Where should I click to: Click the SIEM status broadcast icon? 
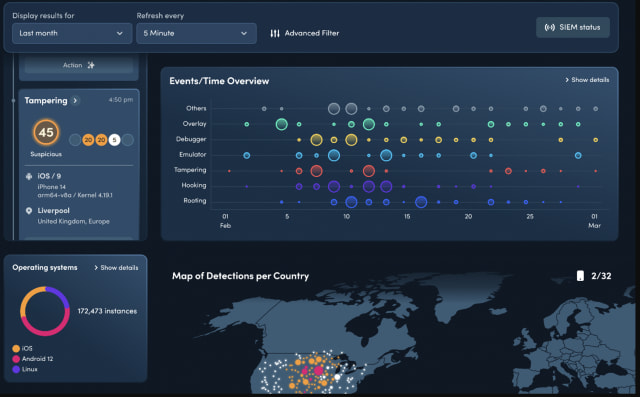[x=550, y=27]
